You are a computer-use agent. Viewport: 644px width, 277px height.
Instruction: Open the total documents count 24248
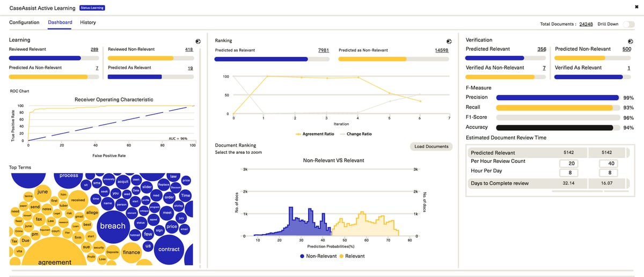tap(586, 24)
